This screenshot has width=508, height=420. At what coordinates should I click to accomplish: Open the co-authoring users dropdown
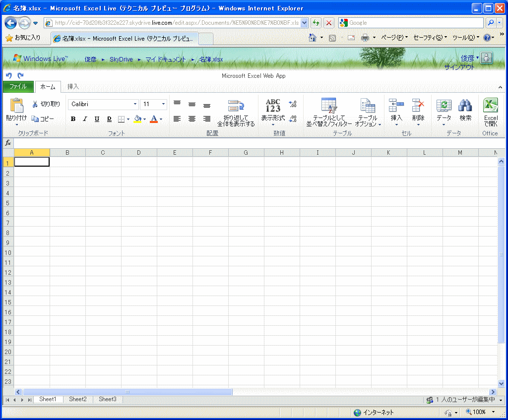tap(501, 400)
